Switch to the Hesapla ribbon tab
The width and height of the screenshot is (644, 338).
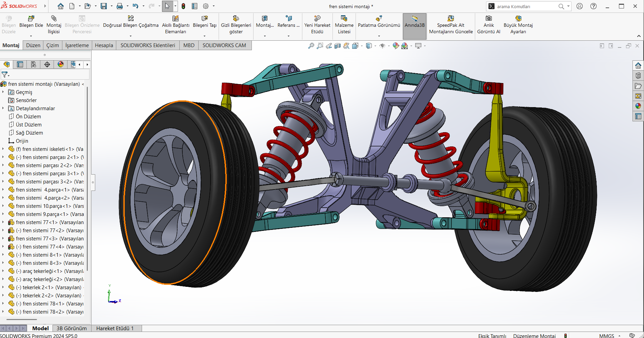tap(104, 45)
